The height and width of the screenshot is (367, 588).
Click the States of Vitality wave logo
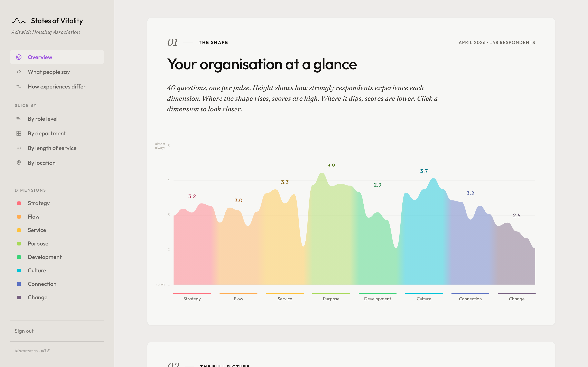pos(19,21)
